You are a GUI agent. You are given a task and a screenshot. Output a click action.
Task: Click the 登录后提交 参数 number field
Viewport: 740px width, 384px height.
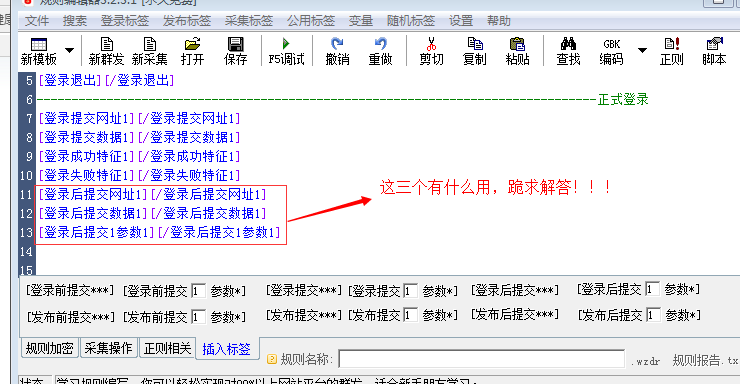(652, 289)
